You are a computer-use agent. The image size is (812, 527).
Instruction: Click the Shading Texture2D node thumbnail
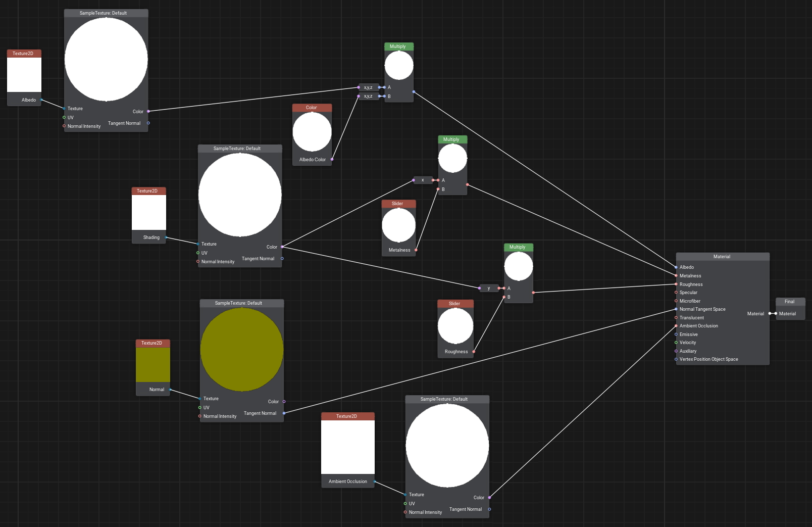[x=149, y=213]
